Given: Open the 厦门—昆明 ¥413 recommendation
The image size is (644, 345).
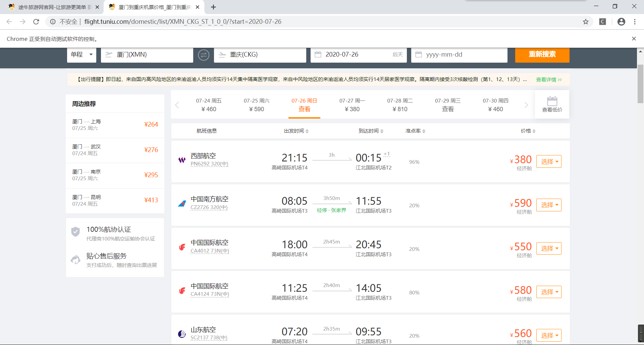Looking at the screenshot, I should 115,201.
